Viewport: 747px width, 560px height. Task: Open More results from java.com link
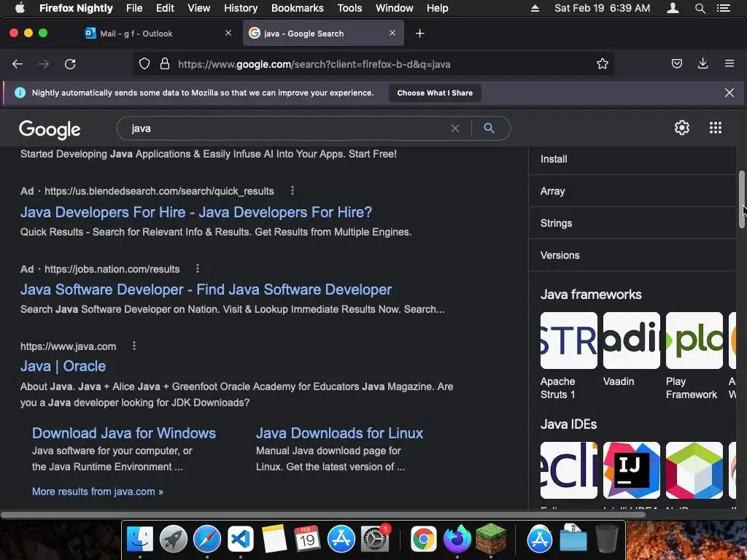click(97, 491)
